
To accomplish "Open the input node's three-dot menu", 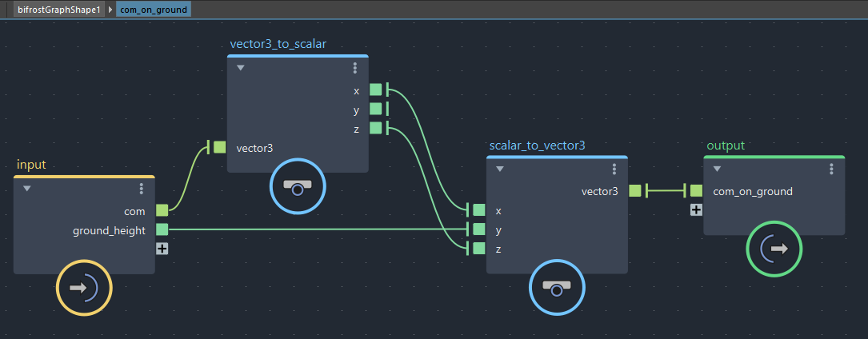I will [142, 189].
